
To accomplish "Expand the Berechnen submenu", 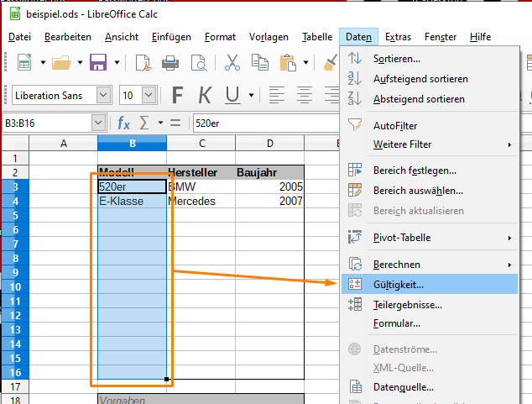I will [x=430, y=264].
